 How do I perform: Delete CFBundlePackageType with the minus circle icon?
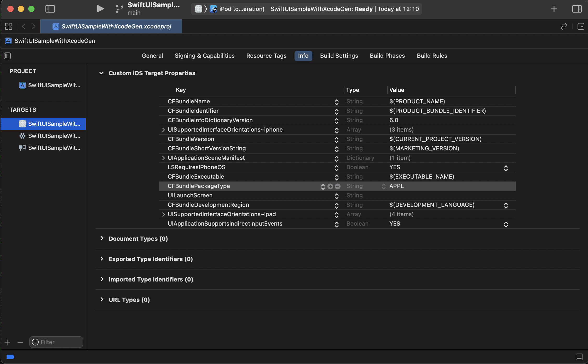[x=337, y=186]
